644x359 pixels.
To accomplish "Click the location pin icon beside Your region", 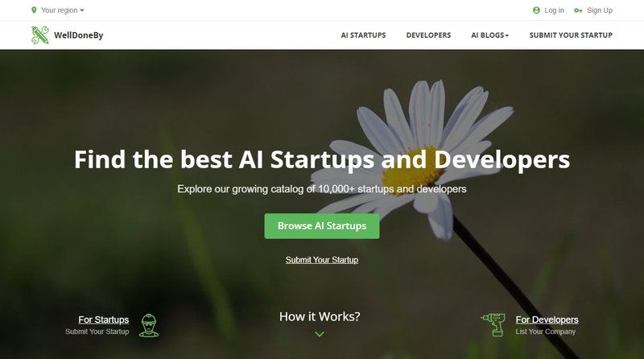I will click(34, 10).
